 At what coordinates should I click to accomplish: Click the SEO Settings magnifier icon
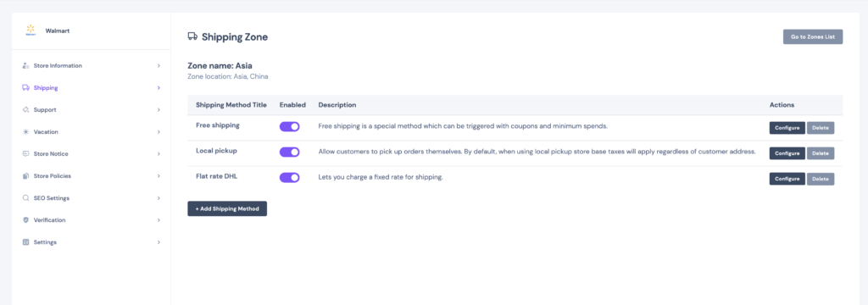(25, 198)
